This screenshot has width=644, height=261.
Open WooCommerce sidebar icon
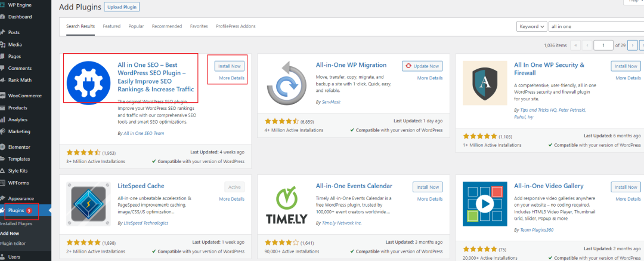[x=3, y=96]
